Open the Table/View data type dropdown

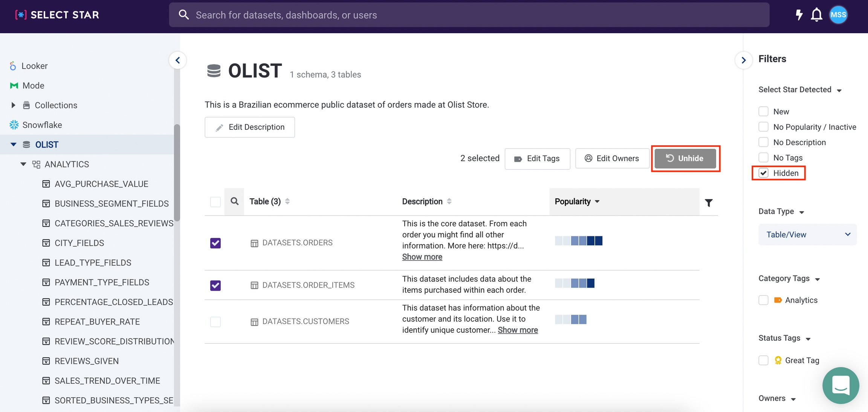coord(807,234)
